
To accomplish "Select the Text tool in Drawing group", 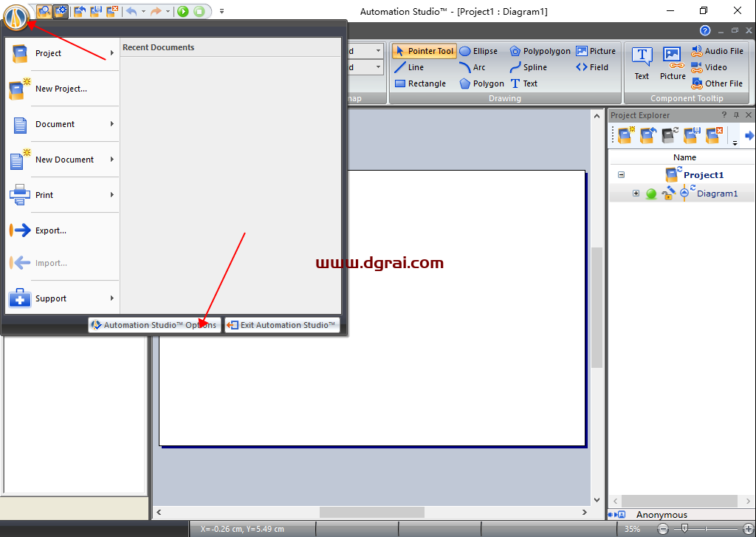I will coord(524,83).
